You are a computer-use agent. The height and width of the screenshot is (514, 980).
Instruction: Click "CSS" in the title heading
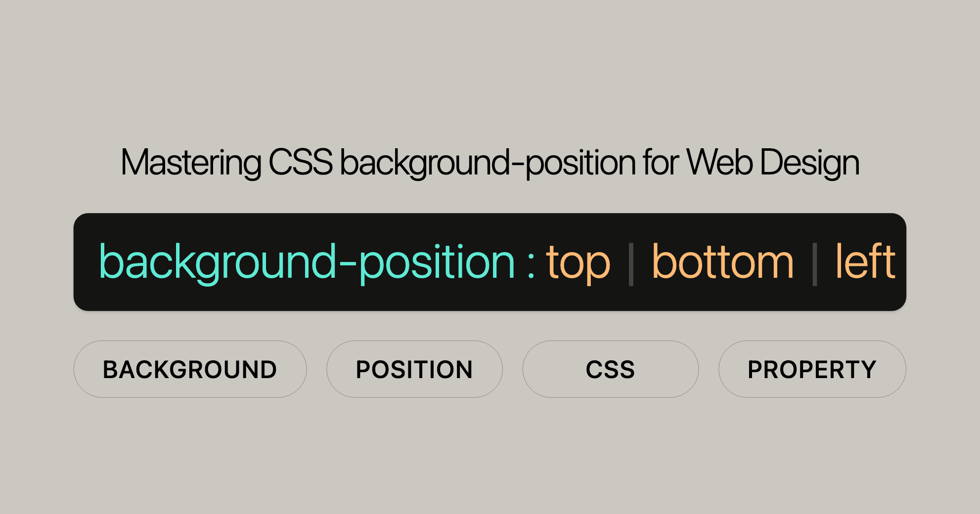301,162
